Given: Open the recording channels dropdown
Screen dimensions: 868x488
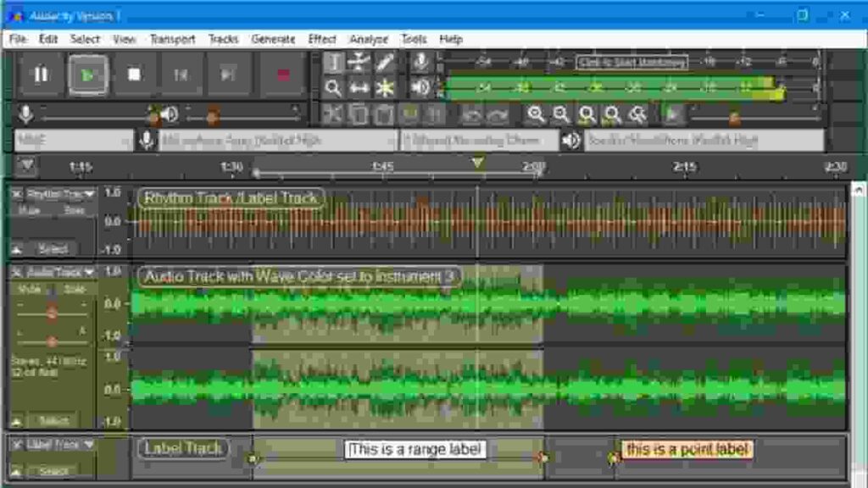Looking at the screenshot, I should coord(480,141).
